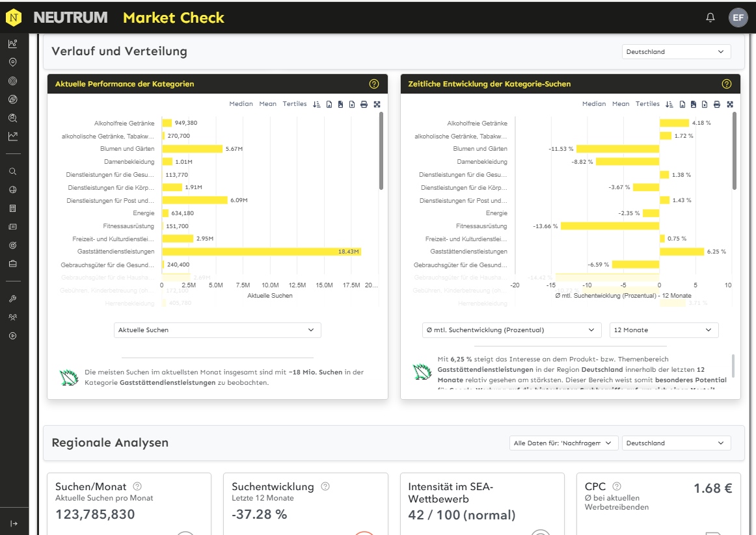The image size is (756, 535).
Task: Expand the sidebar with the arrow icon
Action: point(14,523)
